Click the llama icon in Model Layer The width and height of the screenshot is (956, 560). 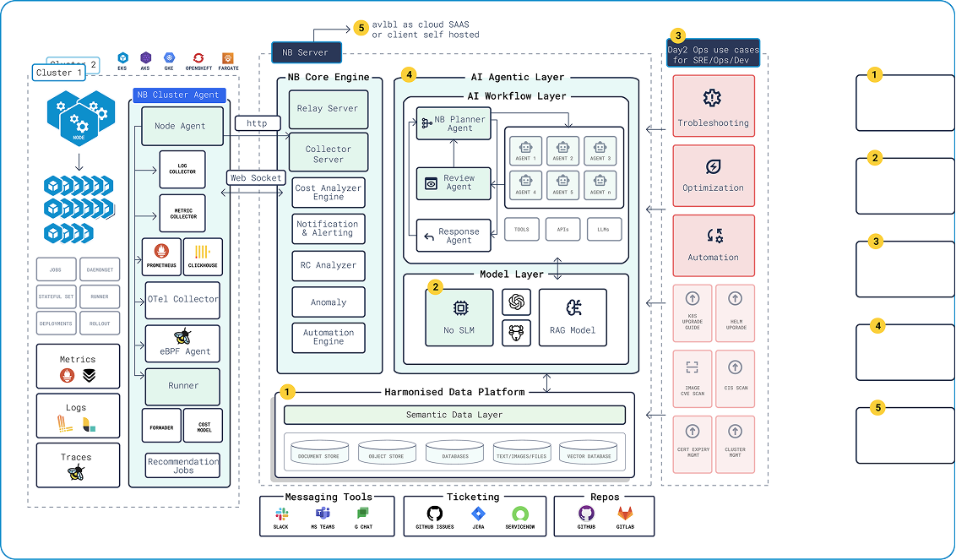pyautogui.click(x=516, y=333)
